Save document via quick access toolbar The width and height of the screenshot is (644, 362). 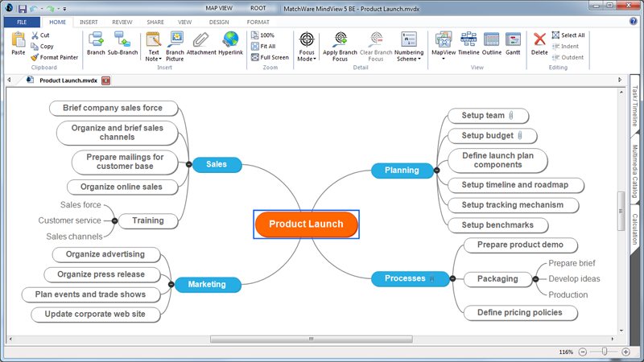(x=23, y=9)
